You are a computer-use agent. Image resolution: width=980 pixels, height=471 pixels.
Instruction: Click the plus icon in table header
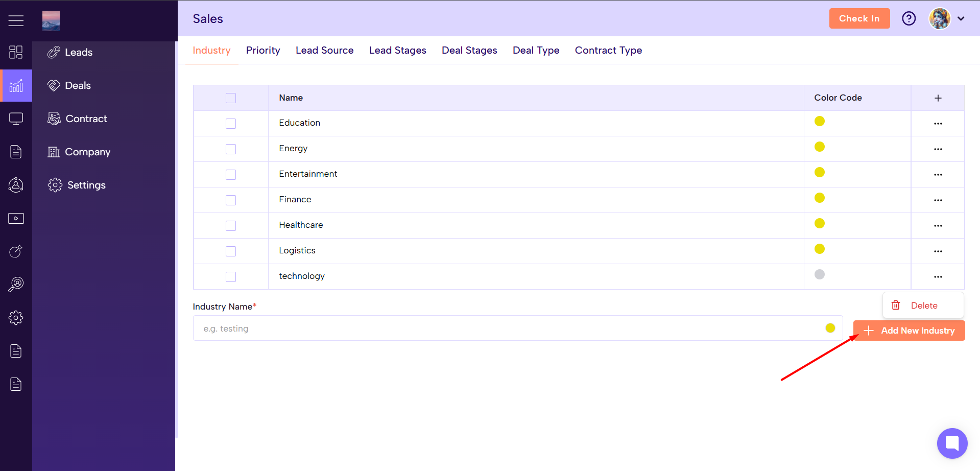click(x=938, y=98)
